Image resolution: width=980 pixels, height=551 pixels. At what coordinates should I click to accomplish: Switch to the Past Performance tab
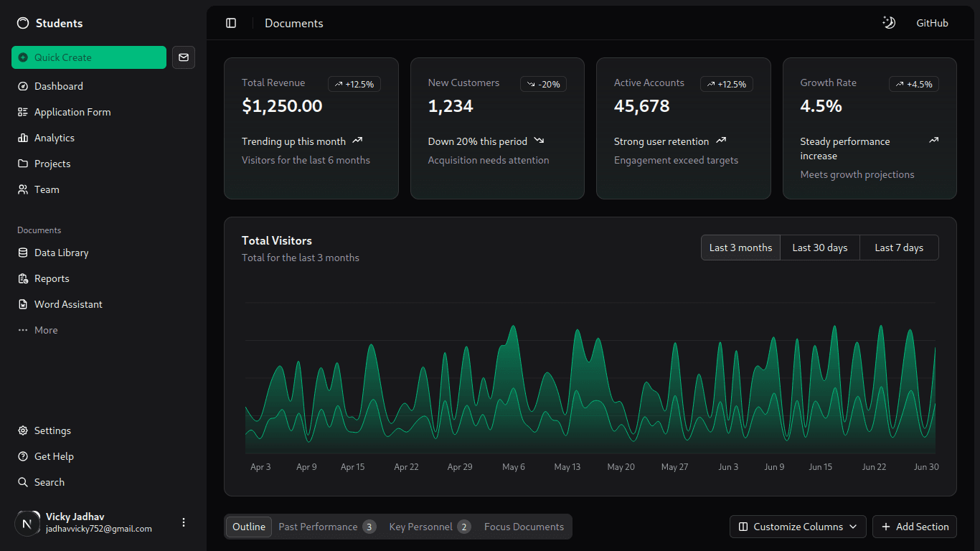[x=327, y=527]
